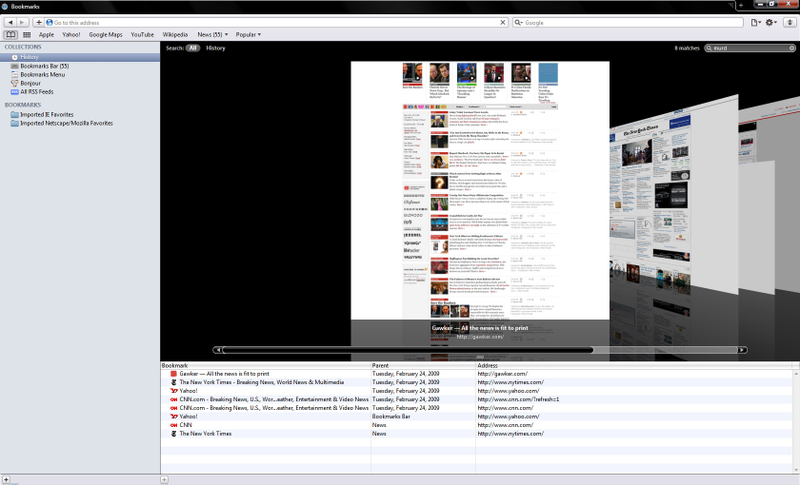This screenshot has width=800, height=485.
Task: Clear the bookmarks search with the X
Action: [792, 48]
